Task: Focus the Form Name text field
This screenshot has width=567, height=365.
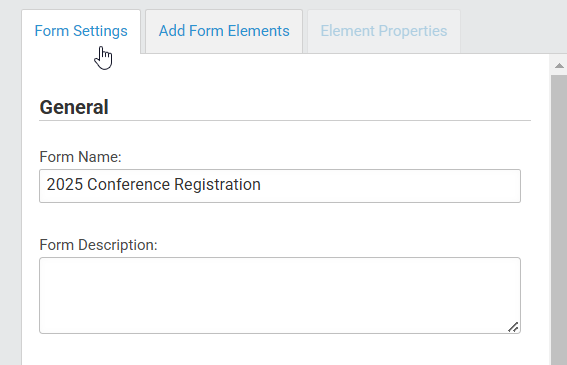Action: coord(280,186)
